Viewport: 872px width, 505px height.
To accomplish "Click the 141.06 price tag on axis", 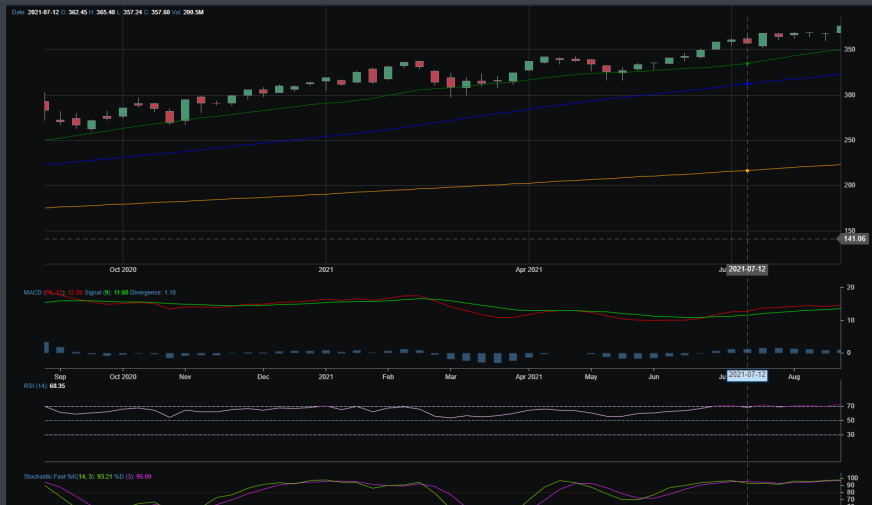I will pyautogui.click(x=854, y=239).
